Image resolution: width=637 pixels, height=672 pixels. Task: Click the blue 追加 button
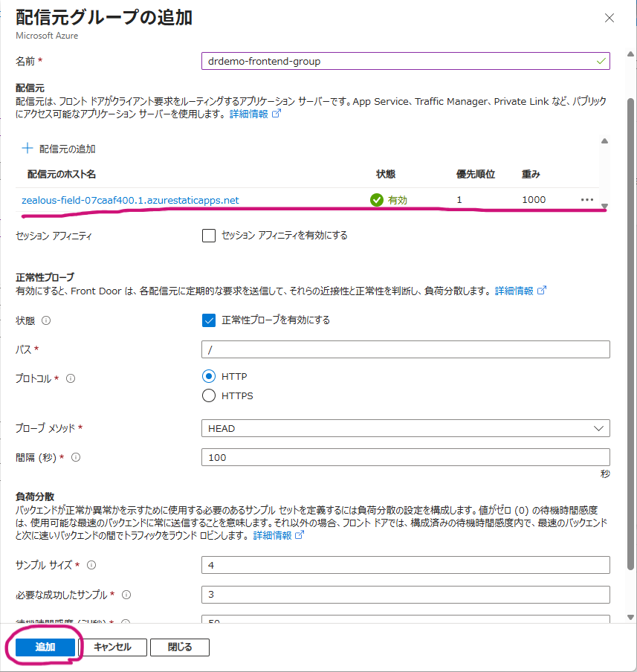(45, 647)
